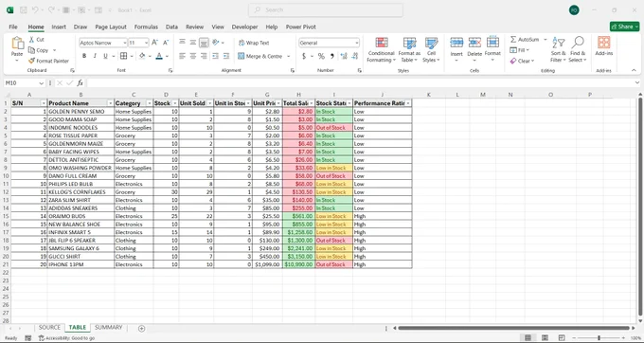Open the File menu
The height and width of the screenshot is (343, 644).
point(13,27)
